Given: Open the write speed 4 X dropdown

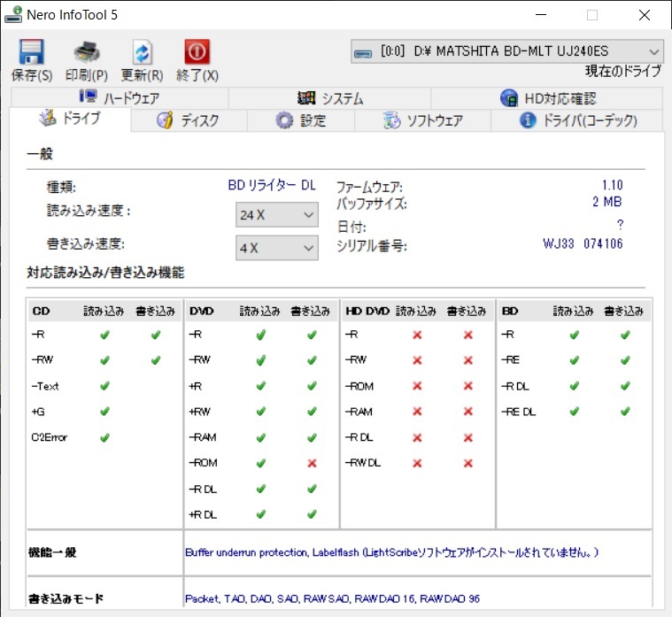Looking at the screenshot, I should (x=276, y=248).
